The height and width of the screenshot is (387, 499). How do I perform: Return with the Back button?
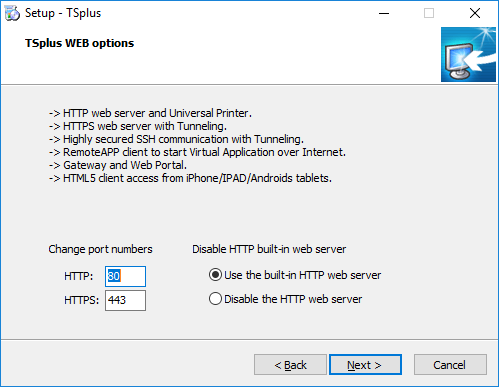pos(290,365)
